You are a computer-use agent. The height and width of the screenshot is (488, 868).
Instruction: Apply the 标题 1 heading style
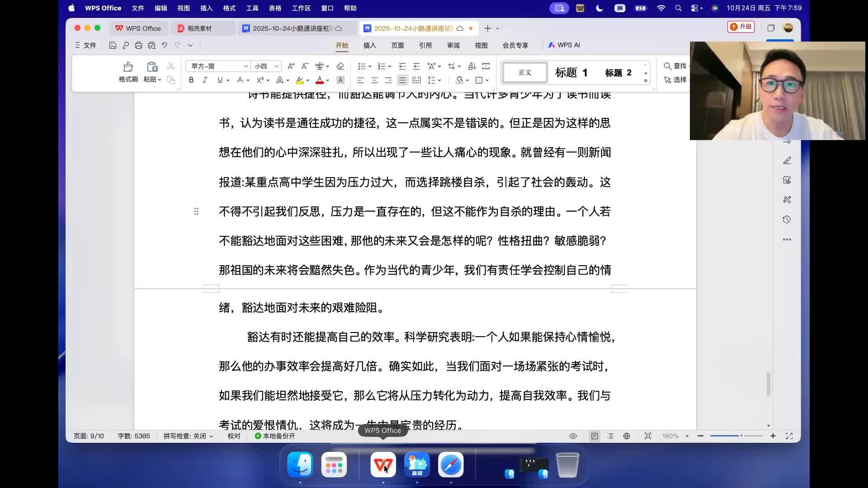(571, 73)
